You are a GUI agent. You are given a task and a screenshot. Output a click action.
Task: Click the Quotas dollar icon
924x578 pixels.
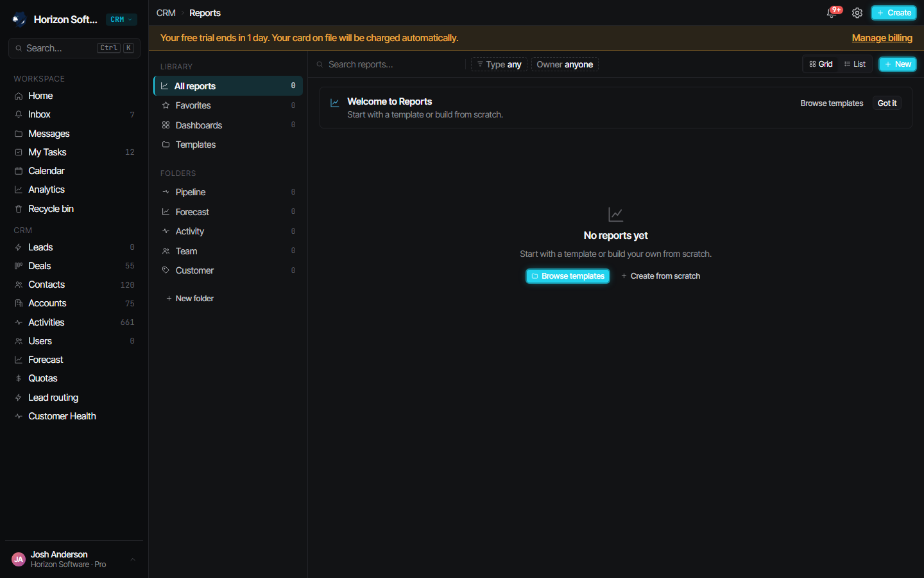tap(19, 378)
